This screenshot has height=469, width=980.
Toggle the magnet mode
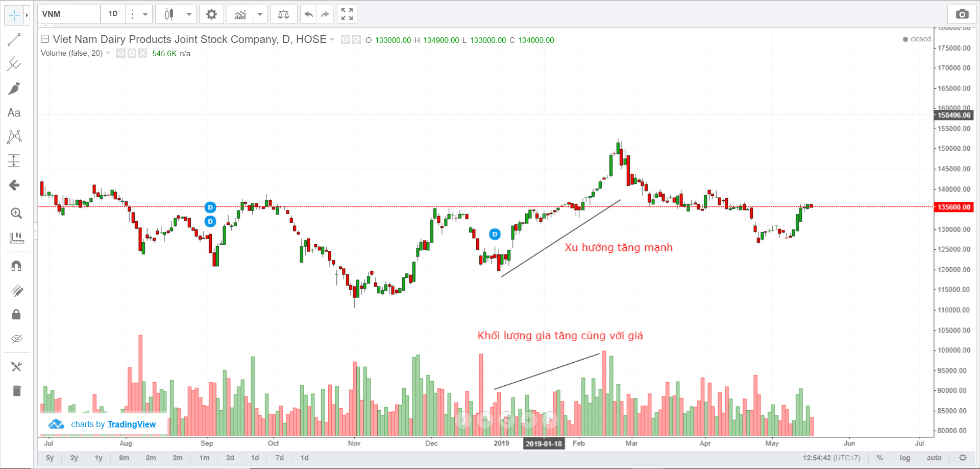coord(16,266)
